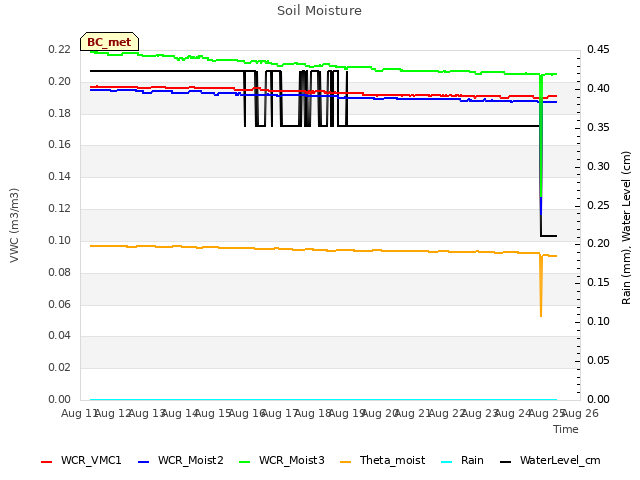The image size is (640, 480).
Task: Click the orange Theta_moist dip near Aug 25
Action: click(x=541, y=286)
